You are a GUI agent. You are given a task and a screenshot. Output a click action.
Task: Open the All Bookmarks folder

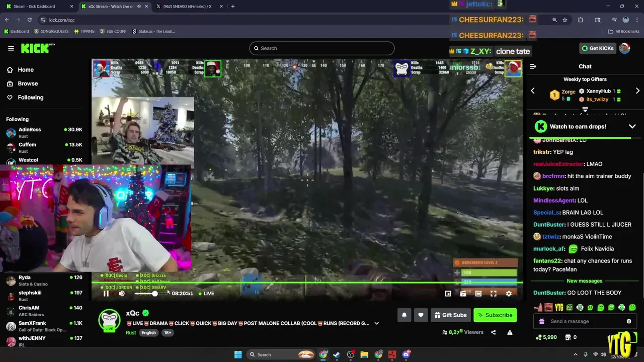(624, 31)
